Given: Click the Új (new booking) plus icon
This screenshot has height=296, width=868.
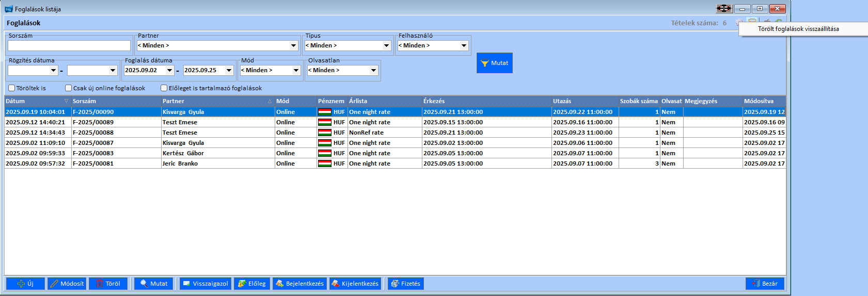Looking at the screenshot, I should coord(21,284).
